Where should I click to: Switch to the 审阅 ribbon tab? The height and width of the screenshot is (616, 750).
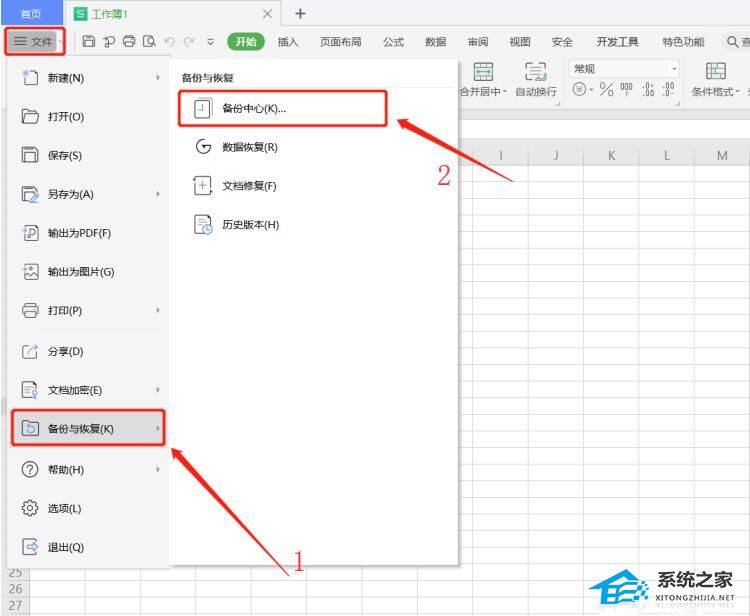tap(478, 42)
